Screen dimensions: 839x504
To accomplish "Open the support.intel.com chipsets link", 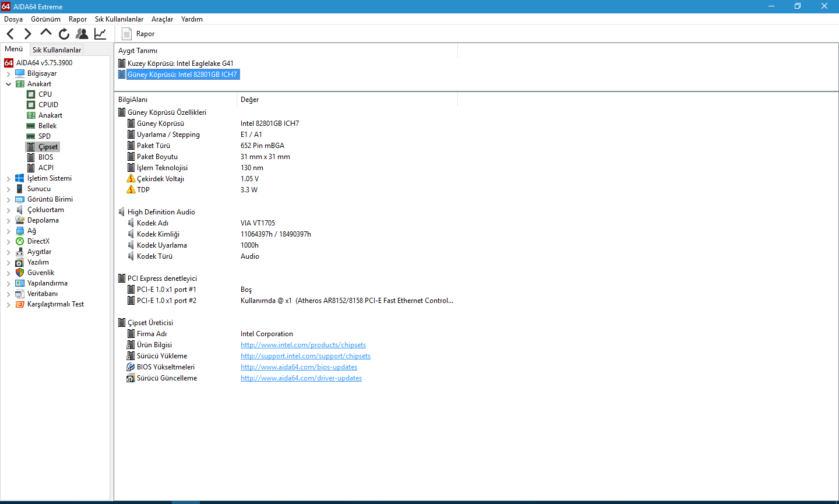I will point(305,356).
